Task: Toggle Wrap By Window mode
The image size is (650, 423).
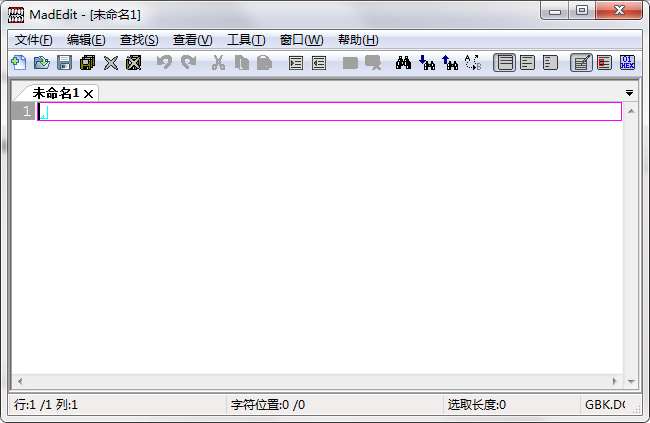Action: [527, 63]
